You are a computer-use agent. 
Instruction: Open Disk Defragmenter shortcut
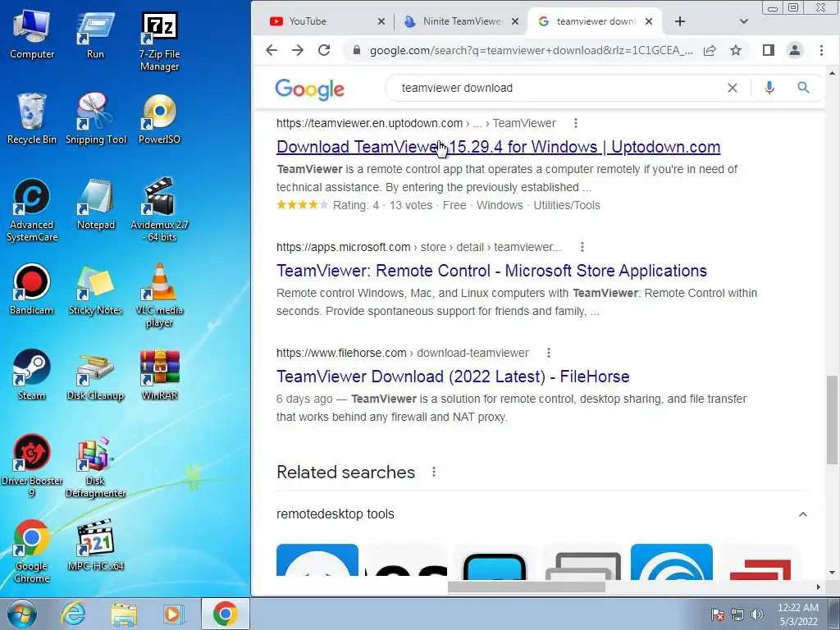click(x=95, y=466)
